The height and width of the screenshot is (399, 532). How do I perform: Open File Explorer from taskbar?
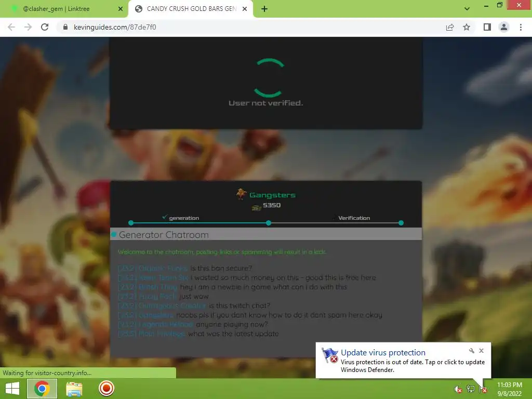pos(74,389)
